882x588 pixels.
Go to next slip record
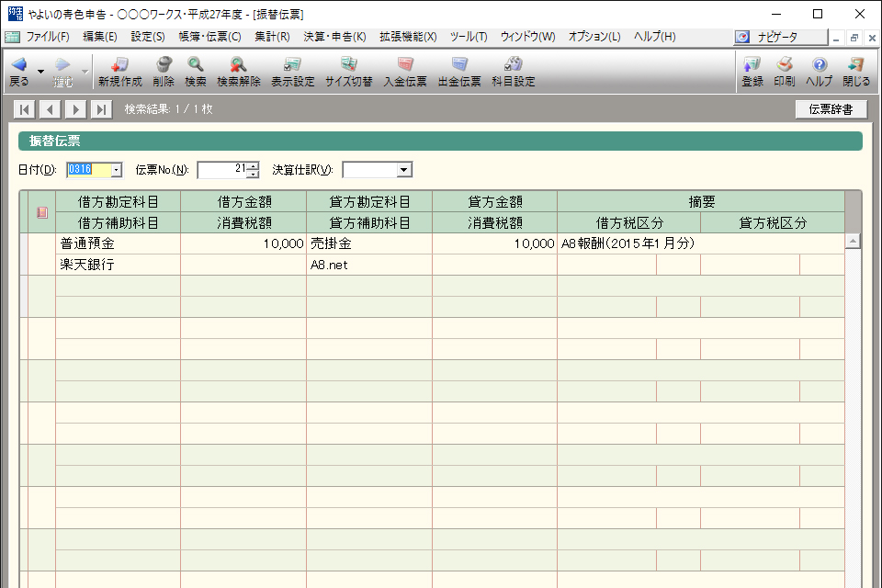coord(76,109)
